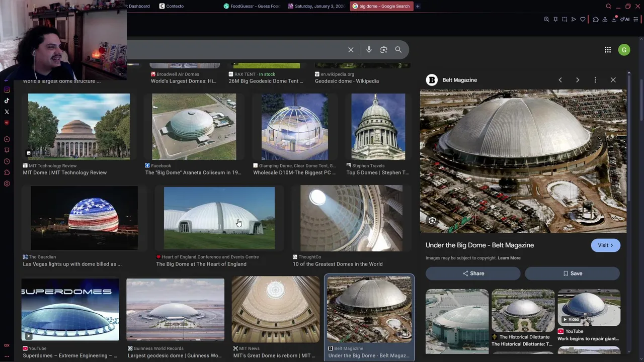Open Under the Big Dome - Belt Magazine title
Viewport: 644px width, 362px height.
[479, 245]
